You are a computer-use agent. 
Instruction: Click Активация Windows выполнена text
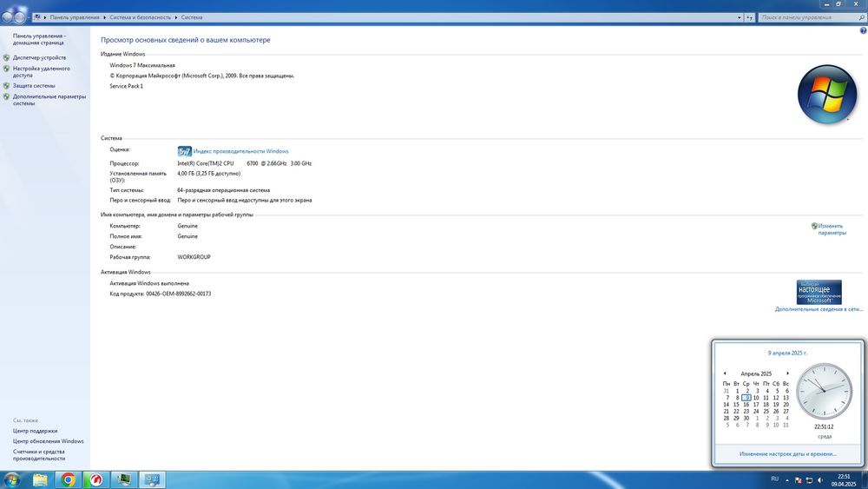(149, 283)
